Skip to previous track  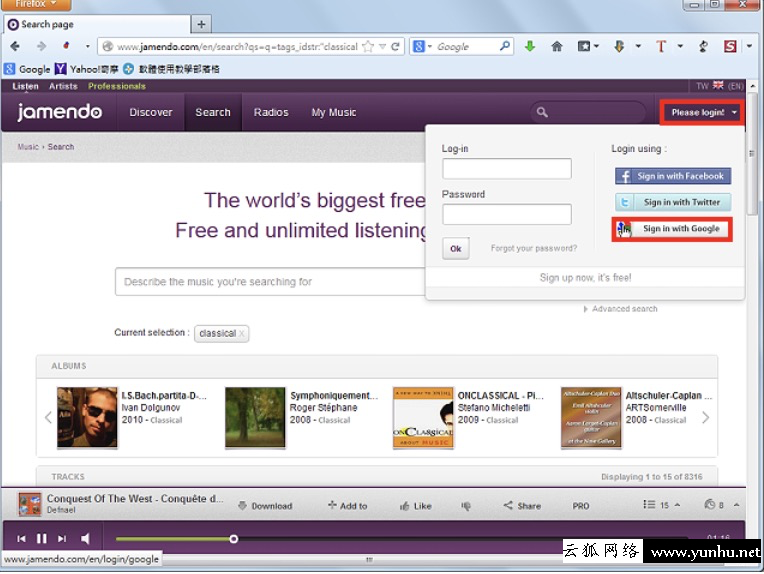pyautogui.click(x=21, y=538)
